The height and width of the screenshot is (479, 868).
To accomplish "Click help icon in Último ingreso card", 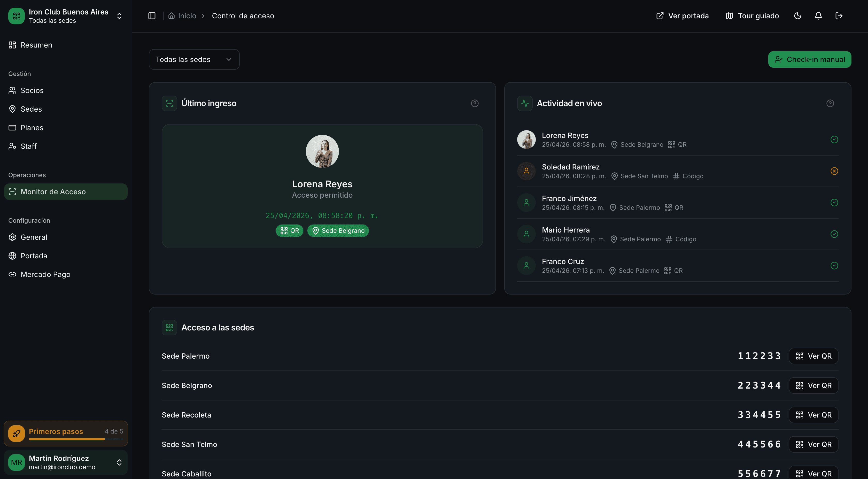I will [475, 104].
